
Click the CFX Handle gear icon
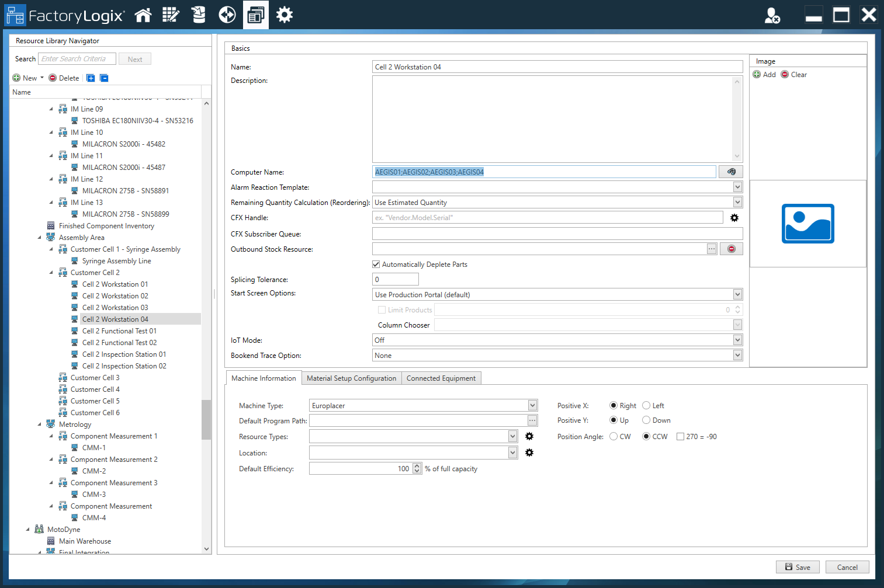click(x=734, y=218)
